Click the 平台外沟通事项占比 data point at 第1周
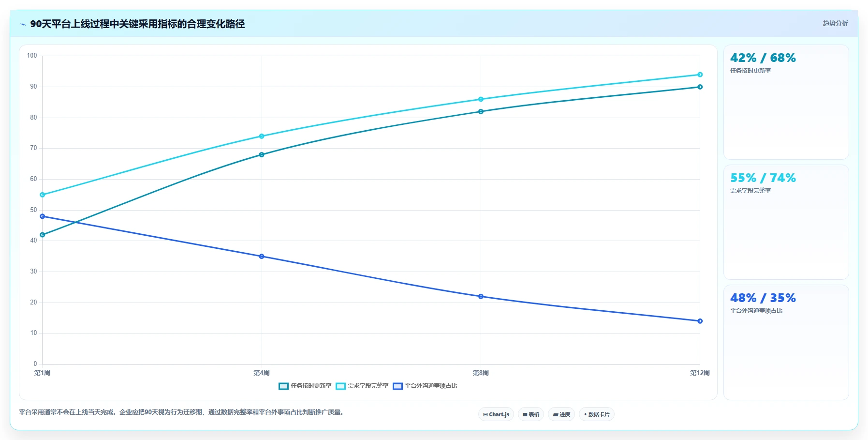 click(43, 216)
